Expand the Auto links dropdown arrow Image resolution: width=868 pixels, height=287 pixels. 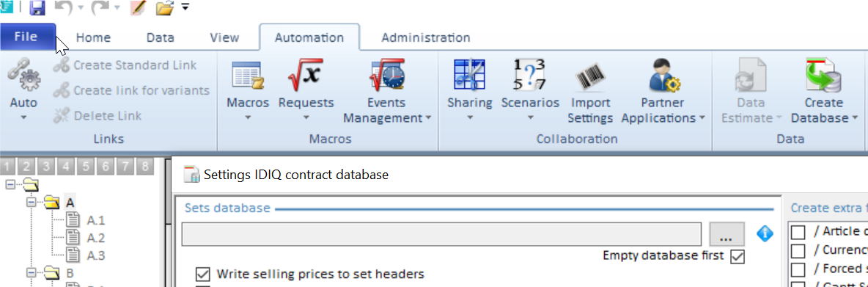[x=23, y=117]
